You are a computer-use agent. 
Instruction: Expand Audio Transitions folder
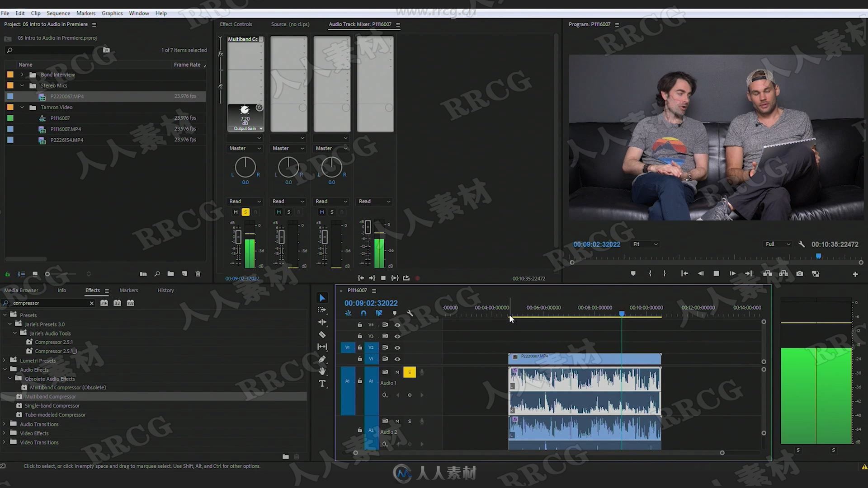tap(5, 424)
